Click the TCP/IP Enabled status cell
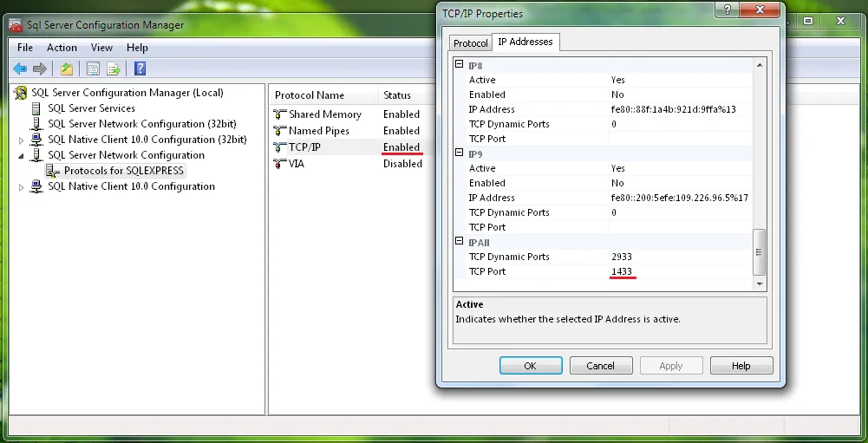The height and width of the screenshot is (443, 868). pyautogui.click(x=401, y=147)
